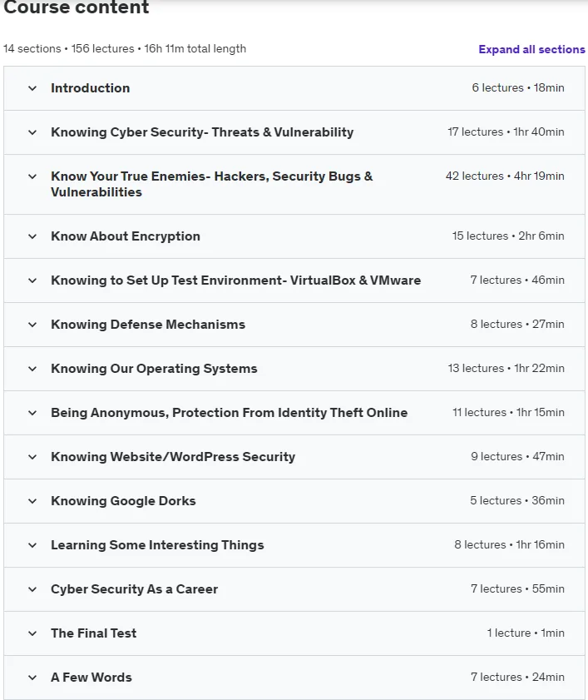Click chevron beside Being Anonymous section
This screenshot has height=700, width=588.
coord(32,414)
